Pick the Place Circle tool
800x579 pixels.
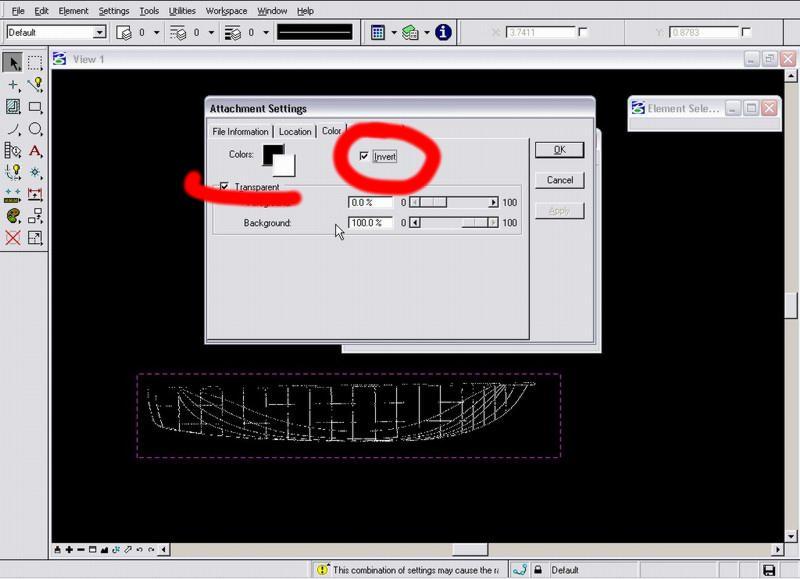click(x=35, y=129)
